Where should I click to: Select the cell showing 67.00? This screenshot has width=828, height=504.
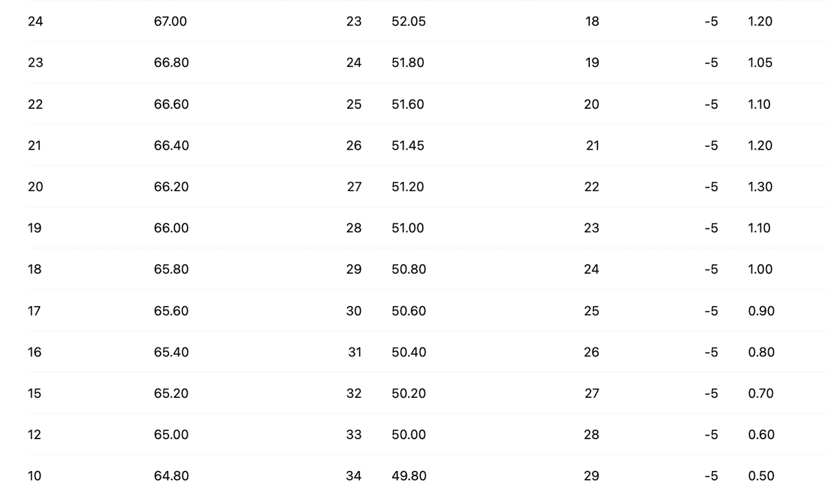[170, 21]
